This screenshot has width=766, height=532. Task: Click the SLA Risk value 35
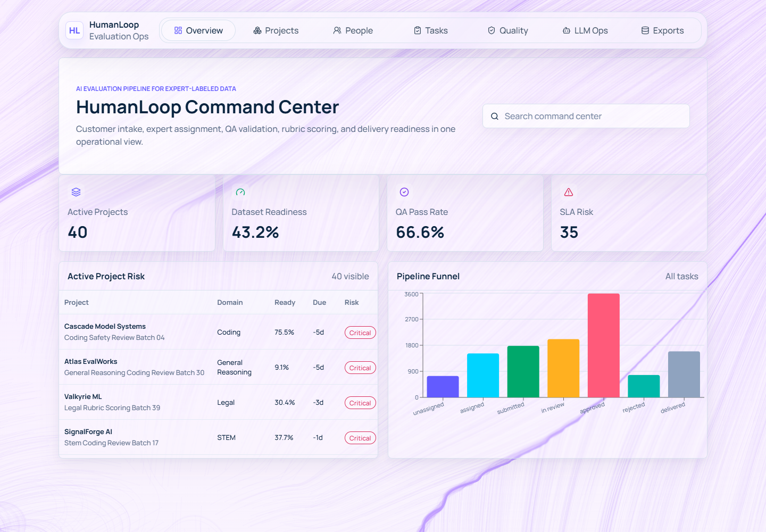click(569, 232)
